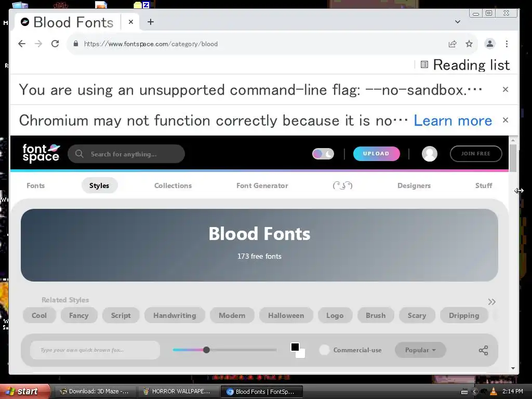Dismiss the no-sandbox warning bar

(x=505, y=89)
